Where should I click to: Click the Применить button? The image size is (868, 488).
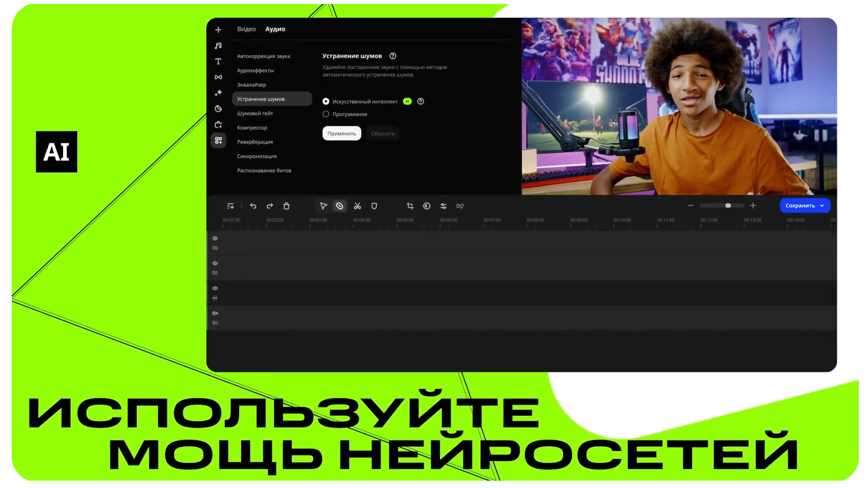pyautogui.click(x=342, y=134)
